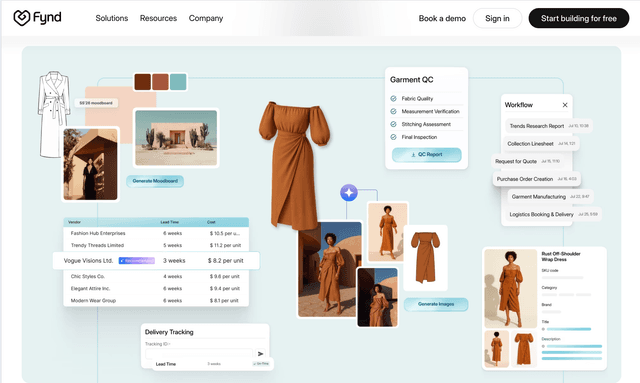This screenshot has width=640, height=383.
Task: Click the Vendor column header
Action: 74,222
